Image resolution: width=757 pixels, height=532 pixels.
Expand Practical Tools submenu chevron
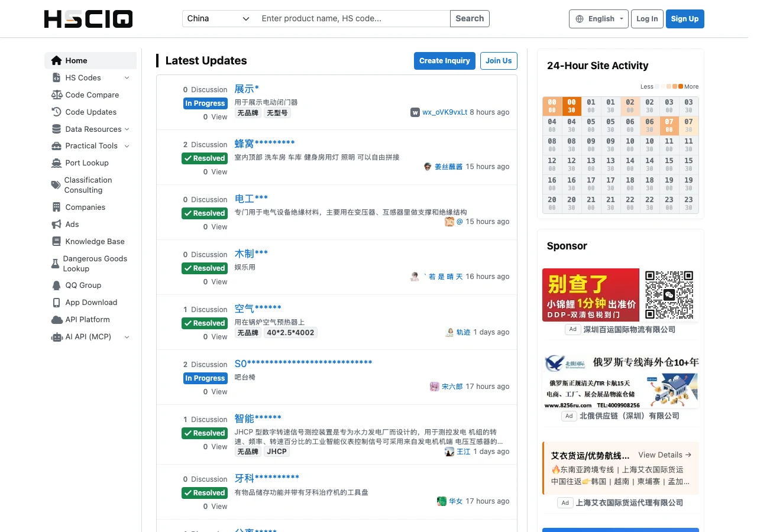127,145
